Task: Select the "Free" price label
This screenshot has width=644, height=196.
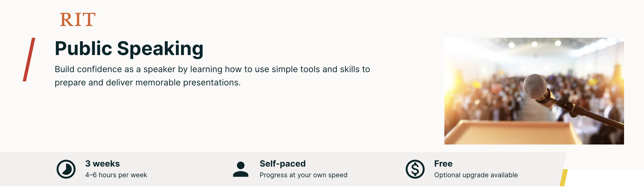Action: coord(443,163)
